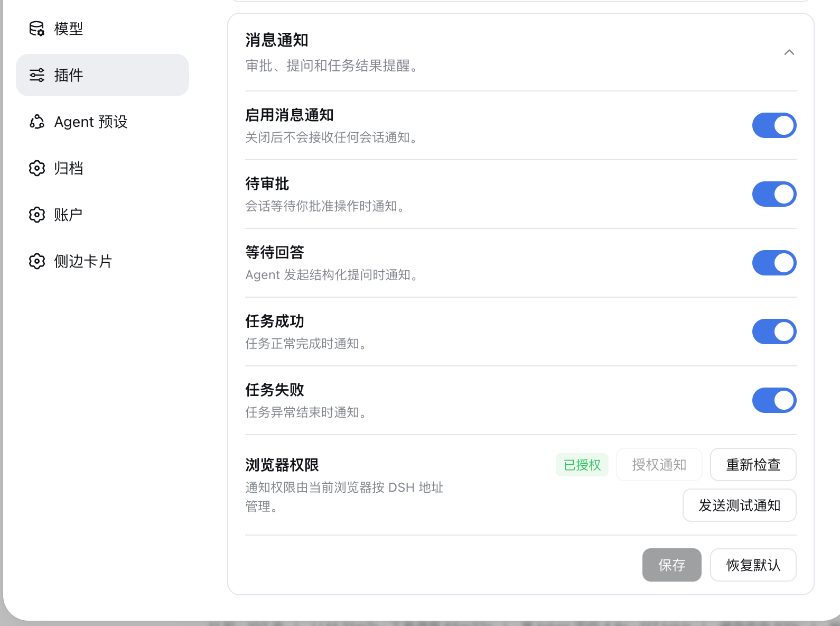Open 侧边卡片 settings
This screenshot has height=626, width=840.
(x=102, y=261)
